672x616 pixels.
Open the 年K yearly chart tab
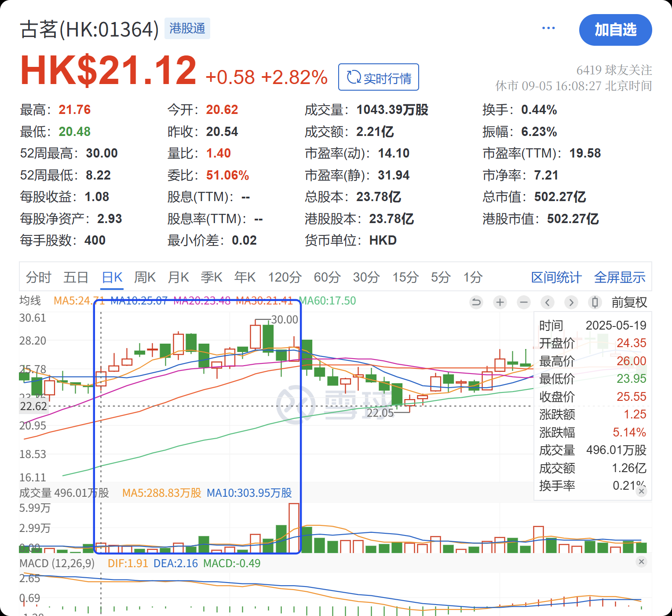point(245,277)
